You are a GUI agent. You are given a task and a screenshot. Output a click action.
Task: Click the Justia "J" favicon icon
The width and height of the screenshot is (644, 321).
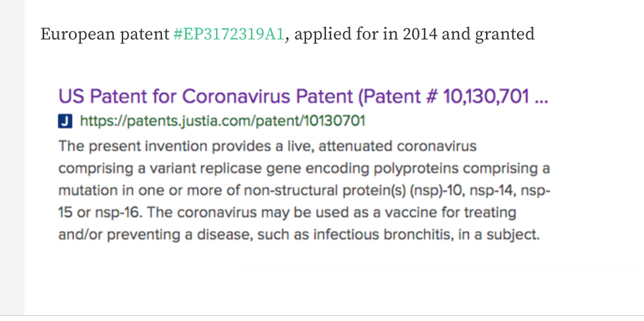[x=65, y=122]
